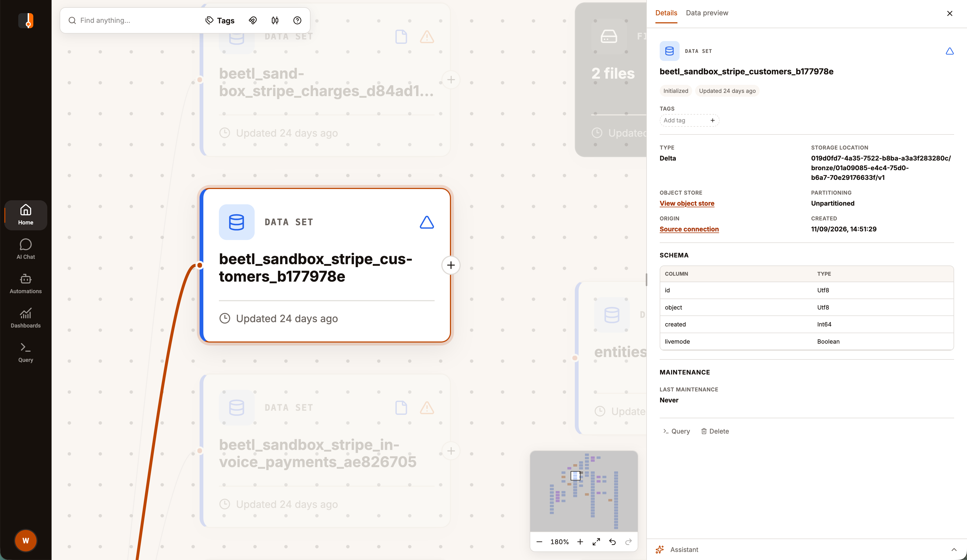967x560 pixels.
Task: Click the plus connector on stripe_charges card
Action: pyautogui.click(x=451, y=80)
